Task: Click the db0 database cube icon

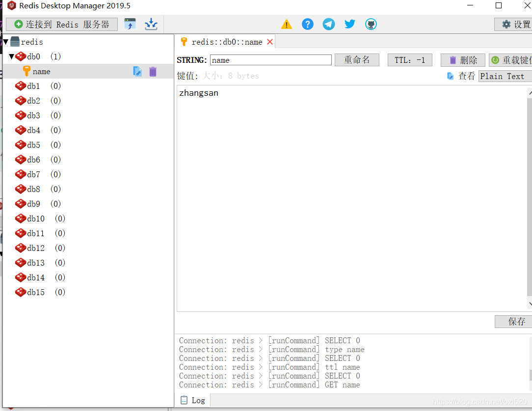Action: tap(21, 56)
